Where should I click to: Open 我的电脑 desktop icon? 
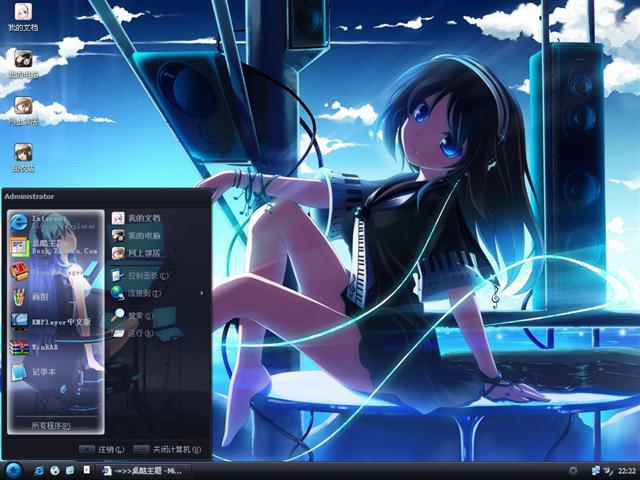[23, 64]
